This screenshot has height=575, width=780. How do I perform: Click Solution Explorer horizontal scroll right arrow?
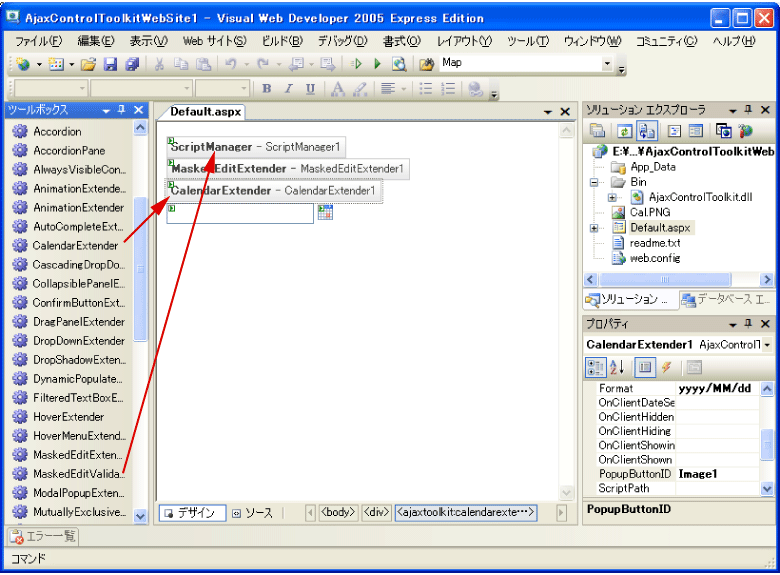[x=767, y=280]
